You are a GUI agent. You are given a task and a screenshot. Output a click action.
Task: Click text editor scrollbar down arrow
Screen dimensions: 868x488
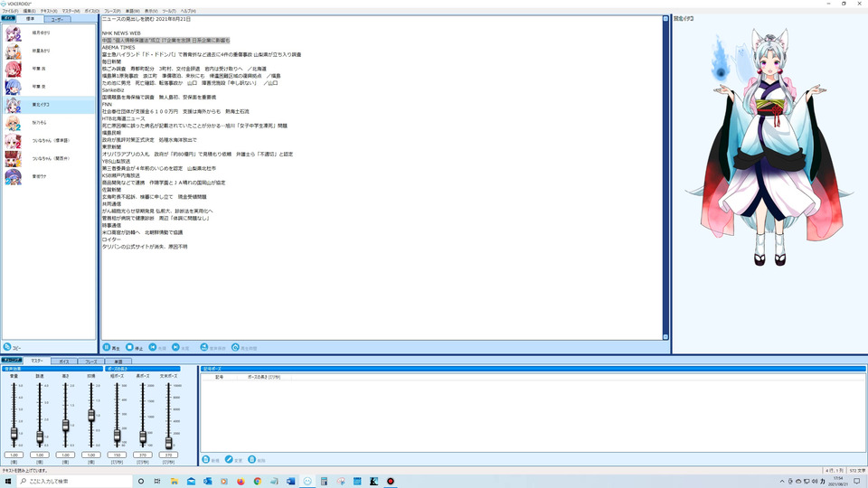coord(665,336)
